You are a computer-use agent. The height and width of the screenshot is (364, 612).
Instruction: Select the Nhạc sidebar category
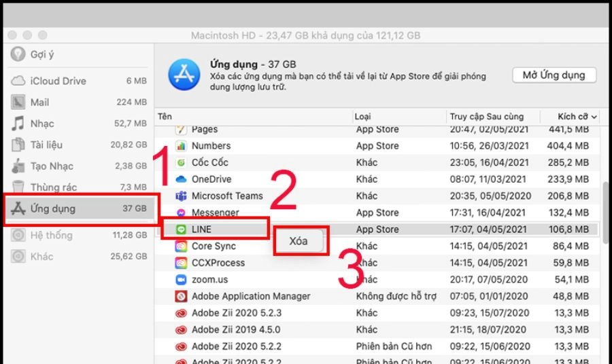(78, 124)
